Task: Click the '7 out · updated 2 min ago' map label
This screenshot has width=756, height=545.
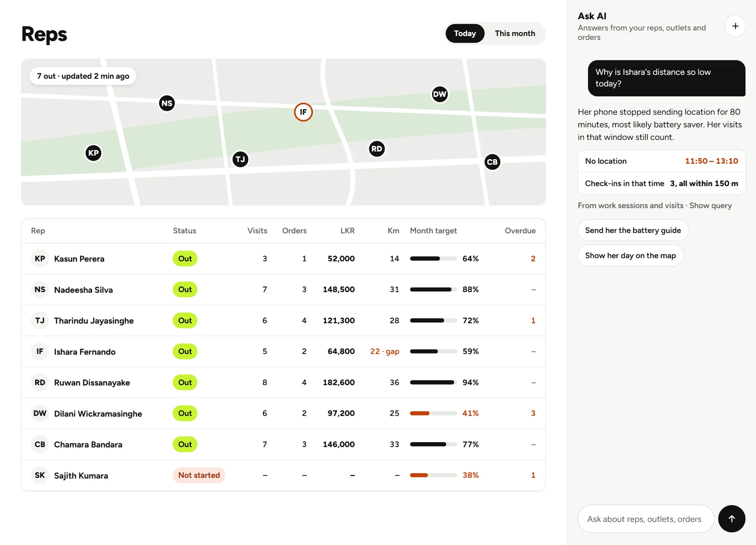Action: tap(83, 76)
